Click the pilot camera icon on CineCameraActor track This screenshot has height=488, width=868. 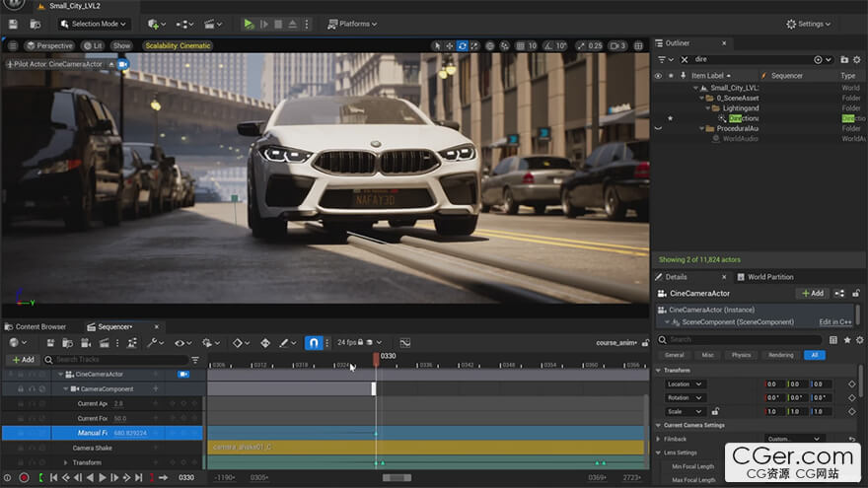183,375
